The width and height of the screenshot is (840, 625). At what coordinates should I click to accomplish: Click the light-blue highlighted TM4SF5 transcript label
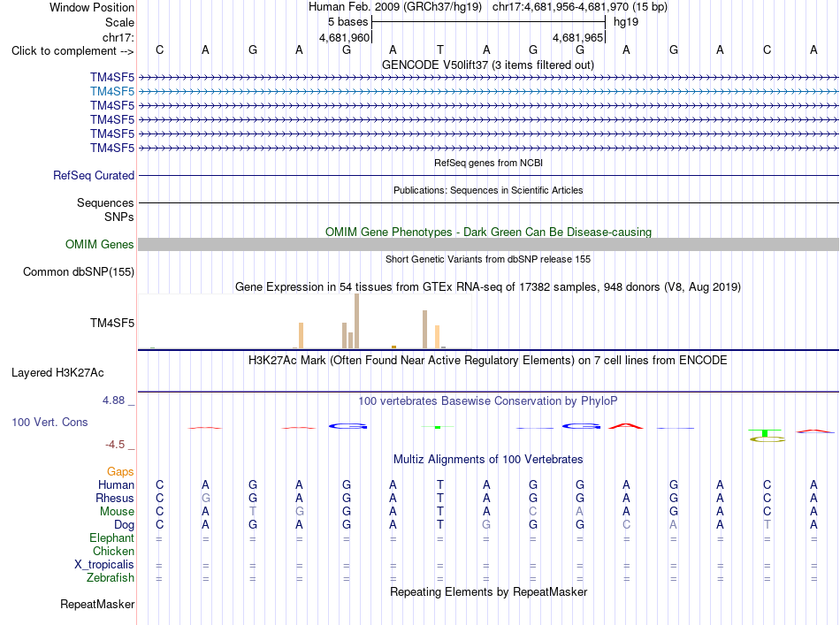point(112,92)
